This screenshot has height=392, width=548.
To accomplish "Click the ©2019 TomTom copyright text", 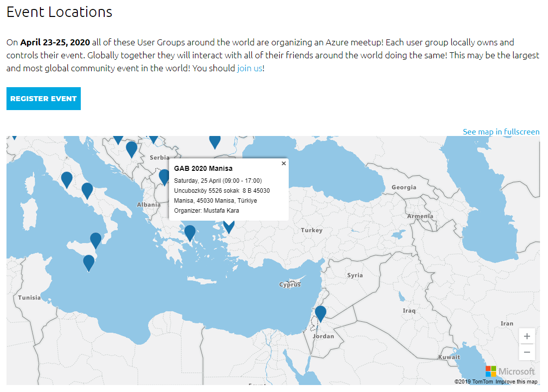I will click(473, 382).
